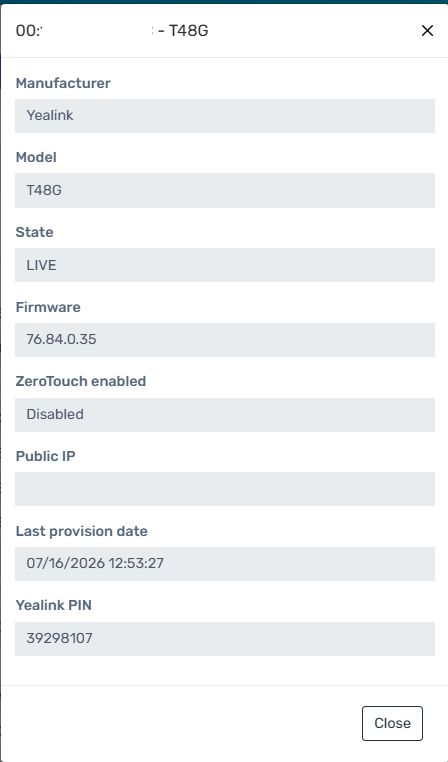The width and height of the screenshot is (448, 762).
Task: Click the MAC address start in title
Action: click(x=28, y=31)
